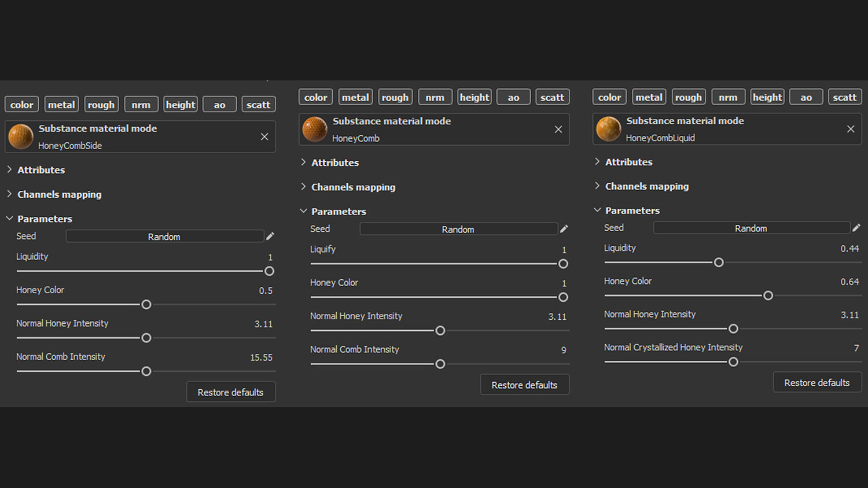Screen dimensions: 868x488
Task: Click the pencil edit icon beside HoneyComb Seed
Action: [x=564, y=229]
